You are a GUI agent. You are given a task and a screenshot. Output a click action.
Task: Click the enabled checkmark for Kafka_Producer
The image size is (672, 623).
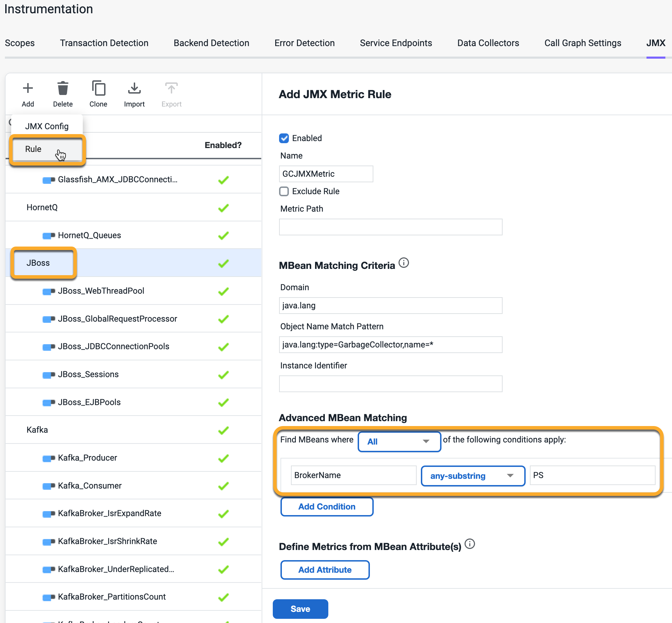point(224,458)
